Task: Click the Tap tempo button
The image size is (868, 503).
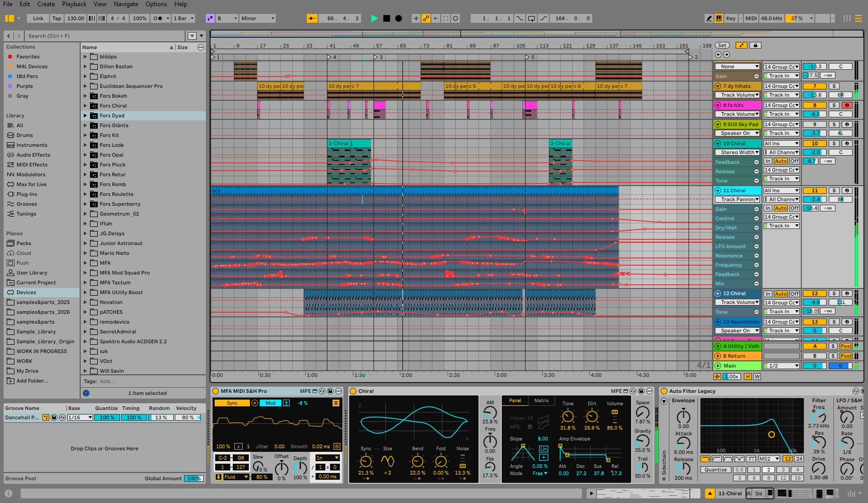Action: pyautogui.click(x=56, y=18)
